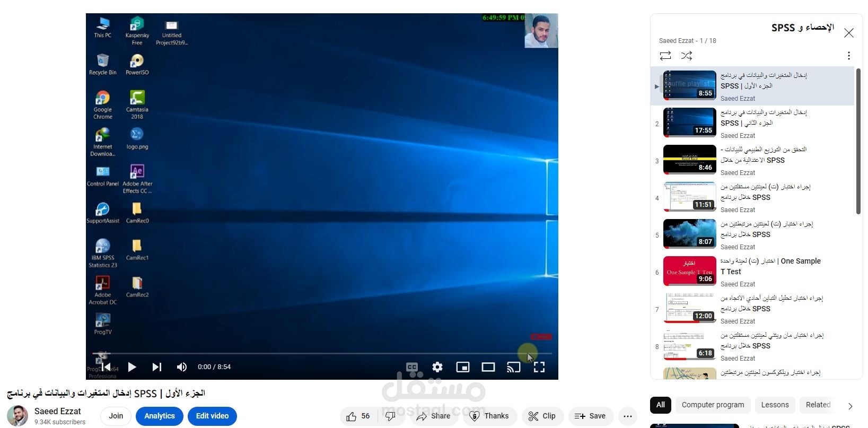Share the video
This screenshot has height=428, width=868.
434,416
